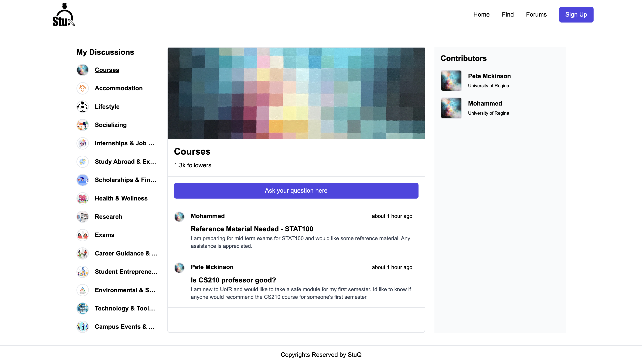Click the Technology & Tools icon

click(82, 309)
